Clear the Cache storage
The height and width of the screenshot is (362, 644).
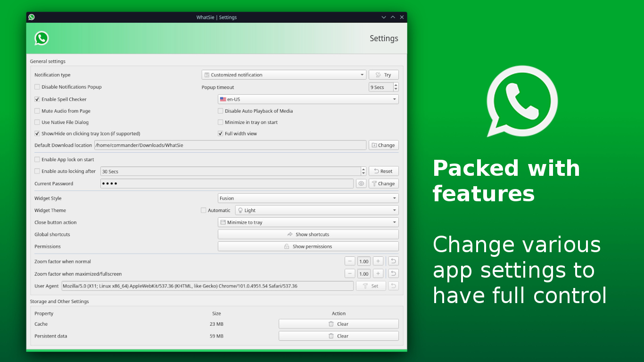pyautogui.click(x=339, y=324)
